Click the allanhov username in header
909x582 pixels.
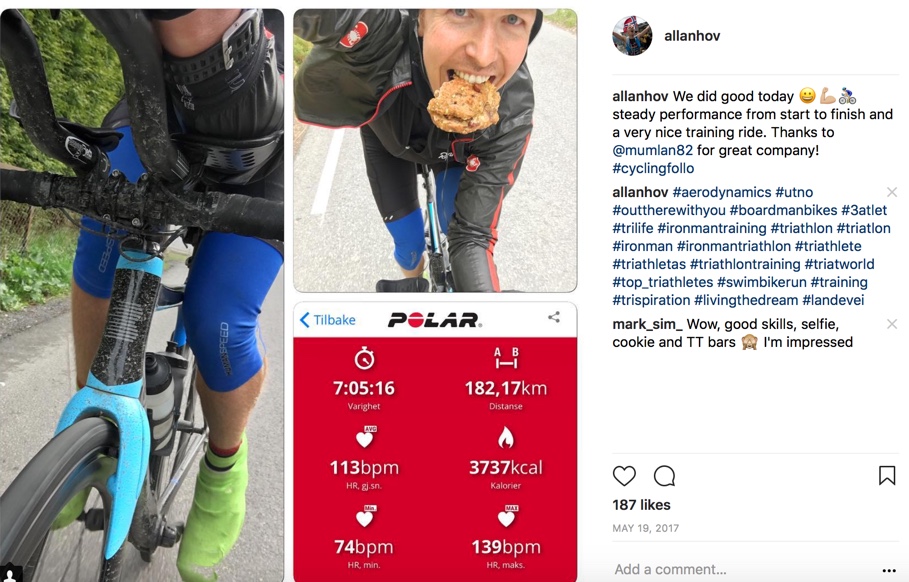point(692,36)
